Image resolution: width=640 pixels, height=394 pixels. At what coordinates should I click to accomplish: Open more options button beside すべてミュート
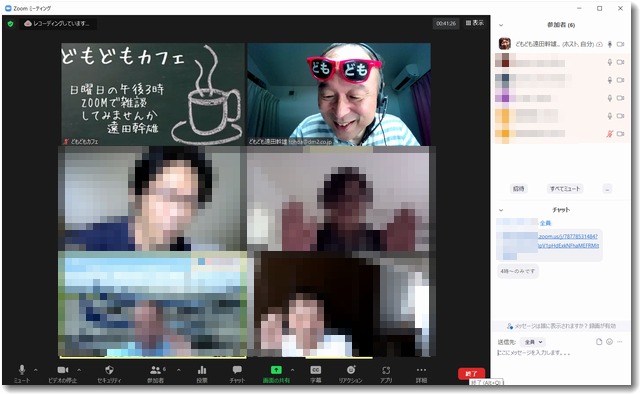(607, 189)
